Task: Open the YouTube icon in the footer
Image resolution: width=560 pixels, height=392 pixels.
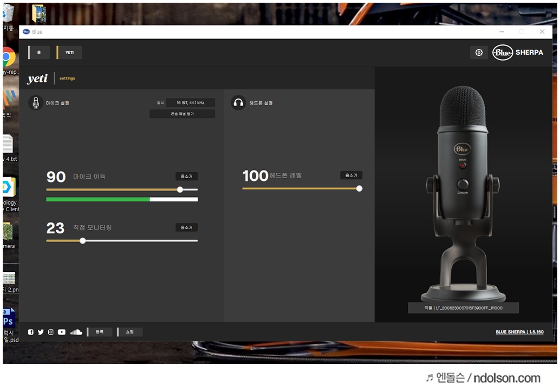Action: [x=61, y=332]
